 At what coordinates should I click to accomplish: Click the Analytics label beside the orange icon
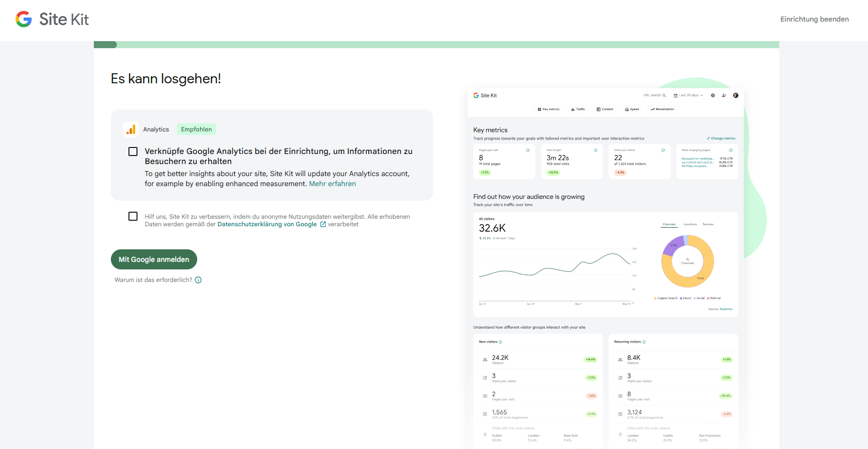pyautogui.click(x=156, y=129)
